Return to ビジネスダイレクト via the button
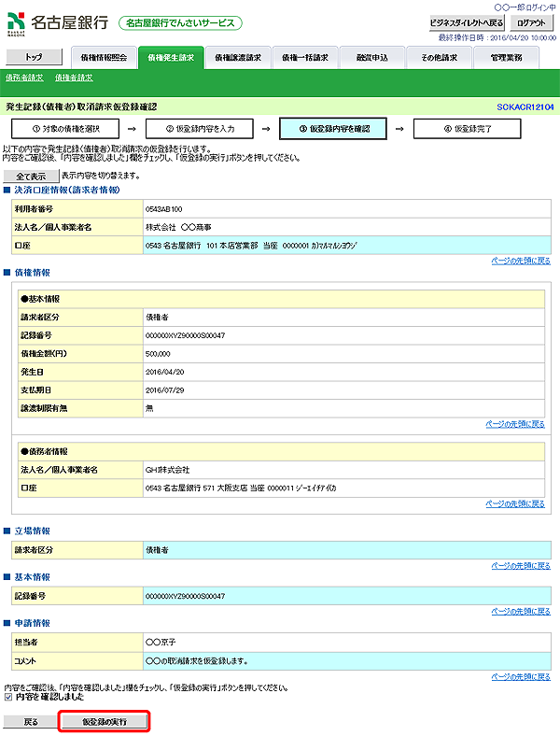 click(467, 22)
